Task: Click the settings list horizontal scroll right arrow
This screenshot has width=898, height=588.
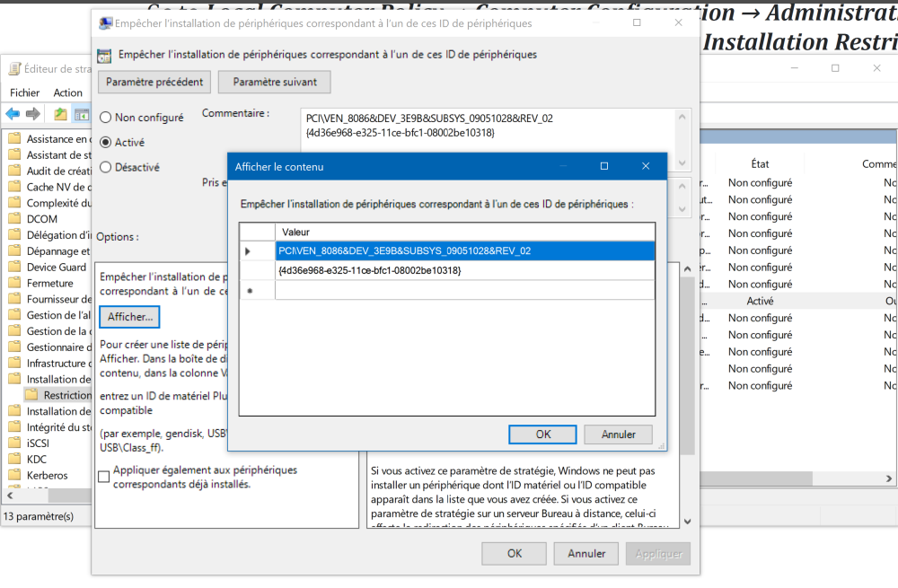Action: [x=889, y=478]
